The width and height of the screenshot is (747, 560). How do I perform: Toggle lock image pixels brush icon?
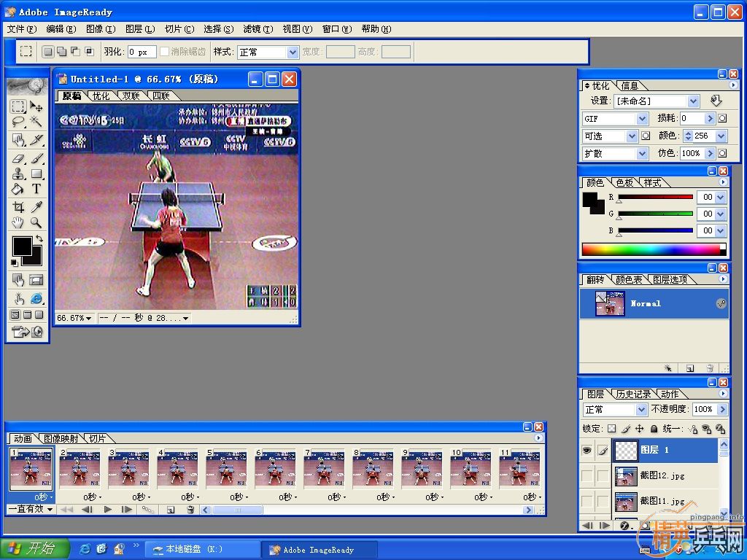pyautogui.click(x=626, y=429)
